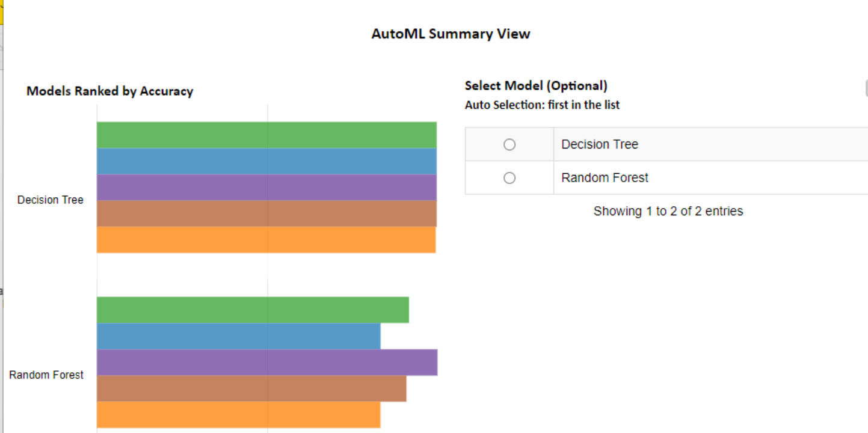Viewport: 868px width, 433px height.
Task: Click the Random Forest chart axis label
Action: point(46,375)
